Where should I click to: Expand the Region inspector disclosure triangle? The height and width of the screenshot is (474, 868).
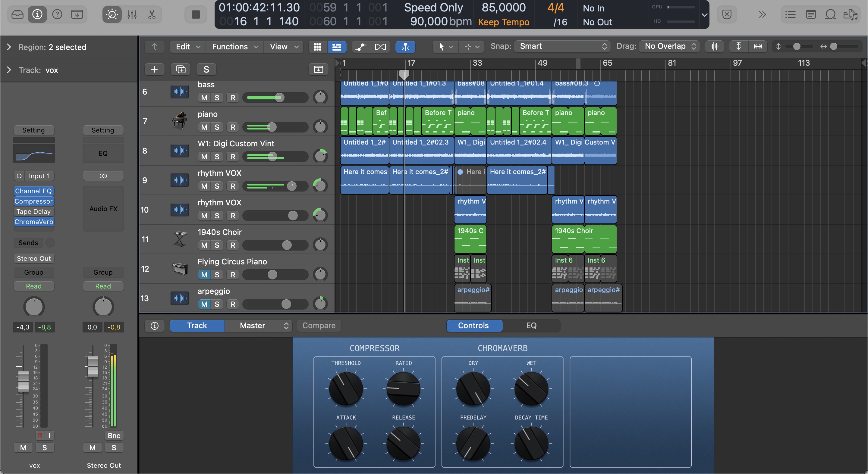click(x=9, y=47)
